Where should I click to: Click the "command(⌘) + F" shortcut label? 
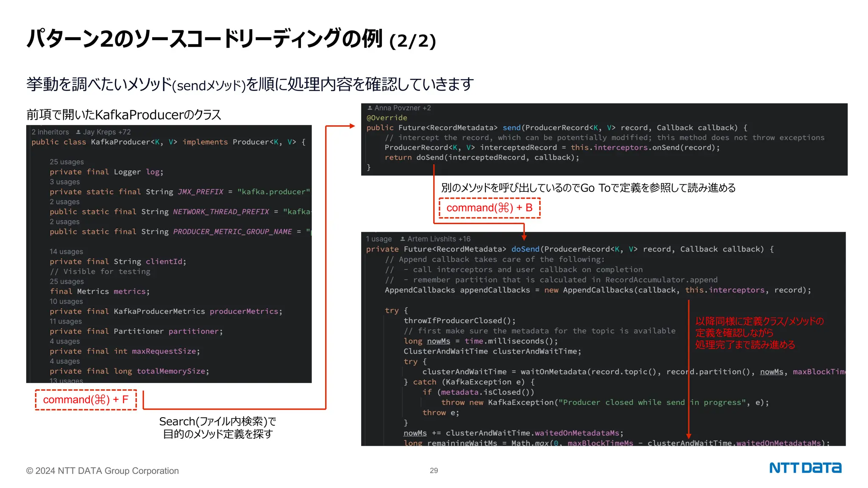(86, 400)
